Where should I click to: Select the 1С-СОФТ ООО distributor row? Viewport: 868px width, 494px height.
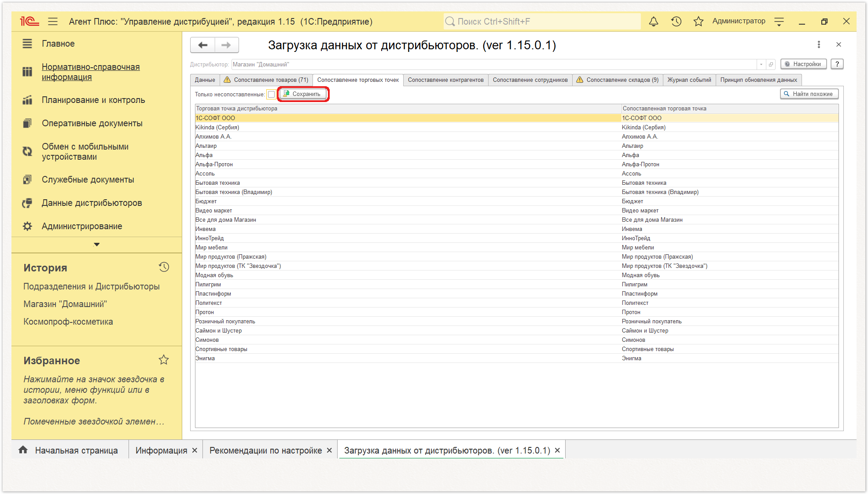pyautogui.click(x=408, y=118)
